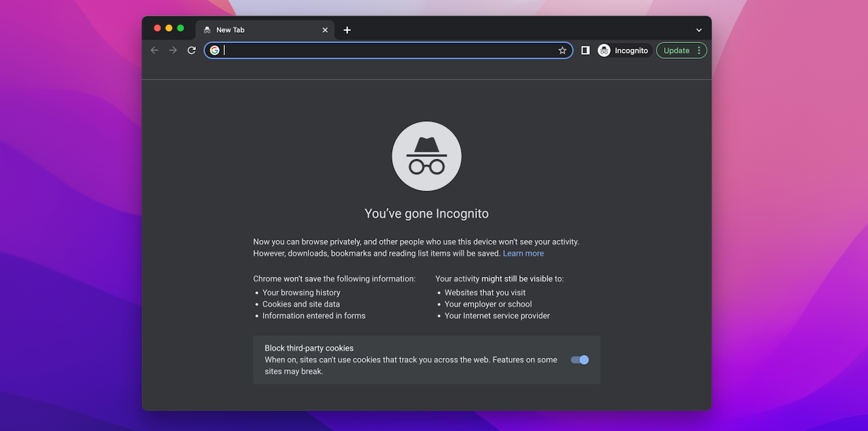Click the back navigation arrow
Viewport: 868px width, 431px height.
[x=155, y=50]
